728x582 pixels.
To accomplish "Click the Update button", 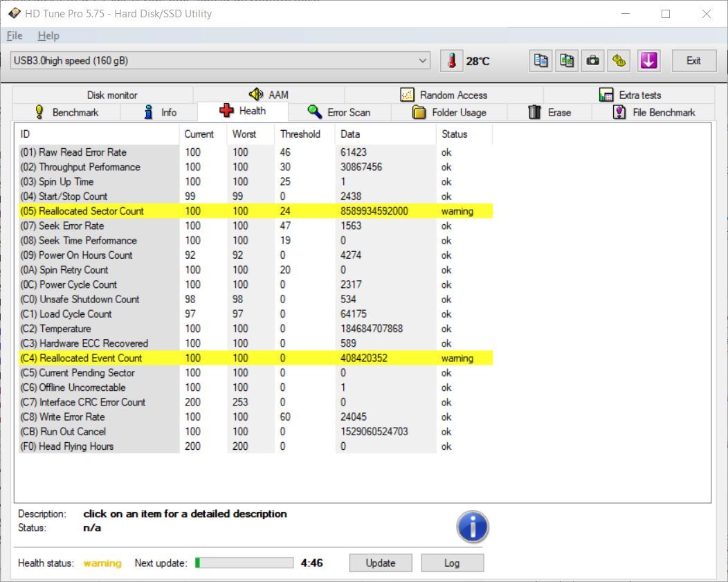I will point(380,563).
